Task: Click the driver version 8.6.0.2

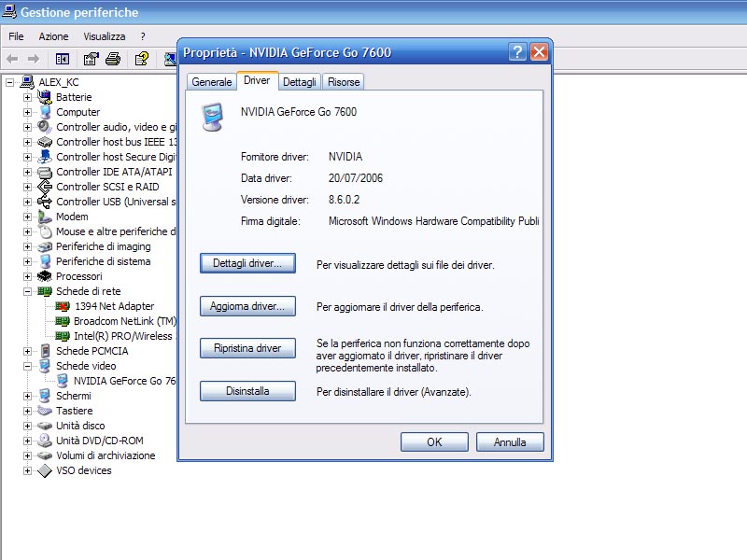Action: [344, 200]
